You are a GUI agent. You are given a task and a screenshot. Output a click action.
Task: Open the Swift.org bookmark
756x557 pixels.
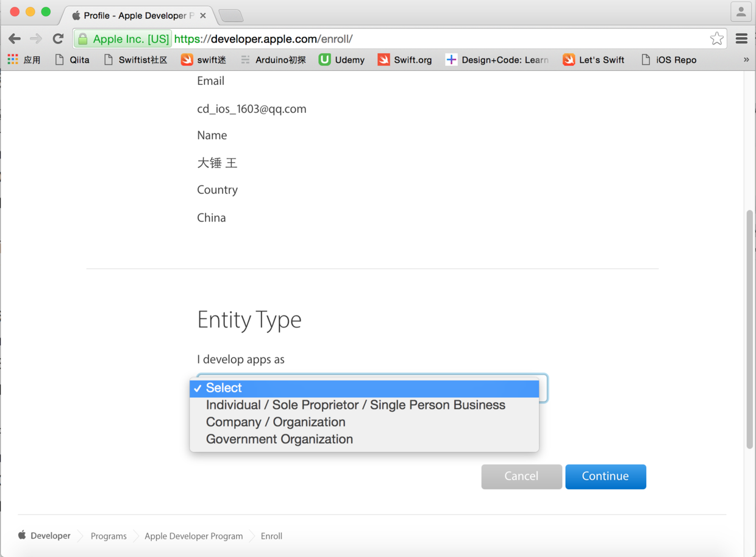[405, 60]
